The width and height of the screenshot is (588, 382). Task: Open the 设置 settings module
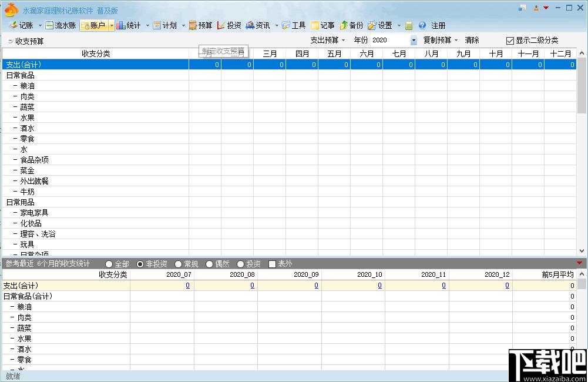pyautogui.click(x=380, y=25)
